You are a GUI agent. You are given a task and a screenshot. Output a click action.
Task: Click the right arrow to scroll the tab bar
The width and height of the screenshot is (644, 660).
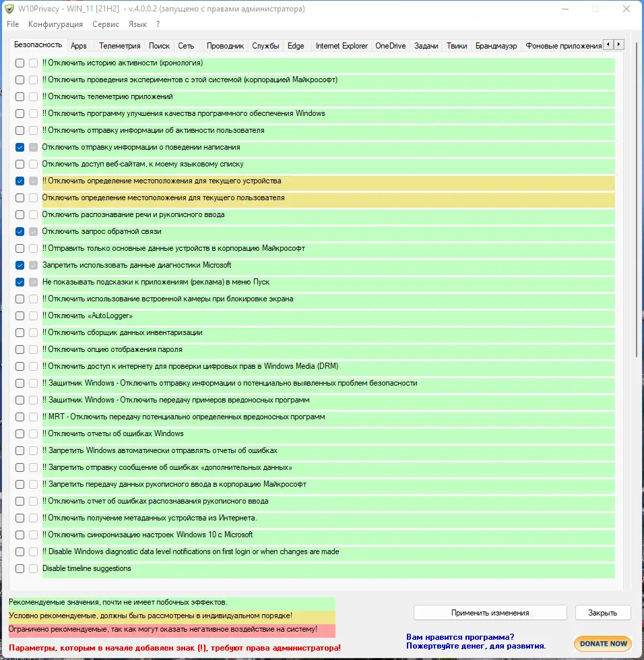point(618,43)
